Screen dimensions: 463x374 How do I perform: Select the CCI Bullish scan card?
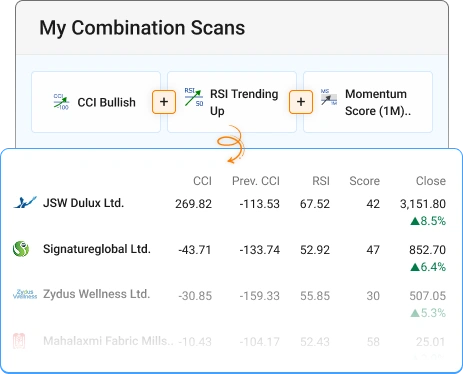click(x=96, y=102)
